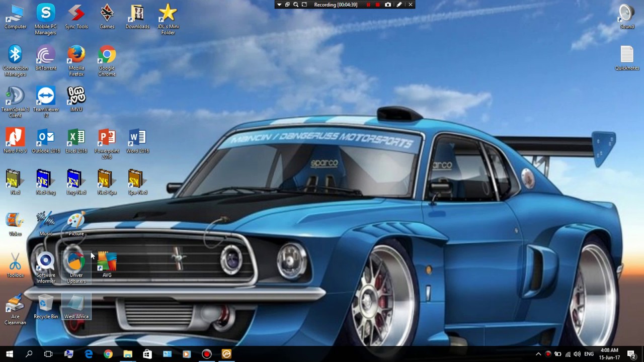Launch Microsoft Edge from the taskbar
This screenshot has height=362, width=644.
pyautogui.click(x=89, y=354)
